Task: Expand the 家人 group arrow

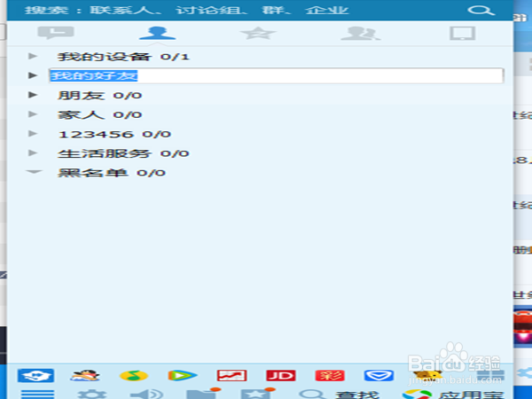Action: [33, 114]
